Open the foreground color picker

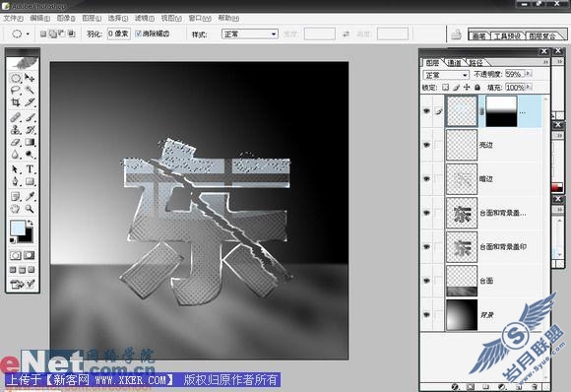tap(17, 228)
